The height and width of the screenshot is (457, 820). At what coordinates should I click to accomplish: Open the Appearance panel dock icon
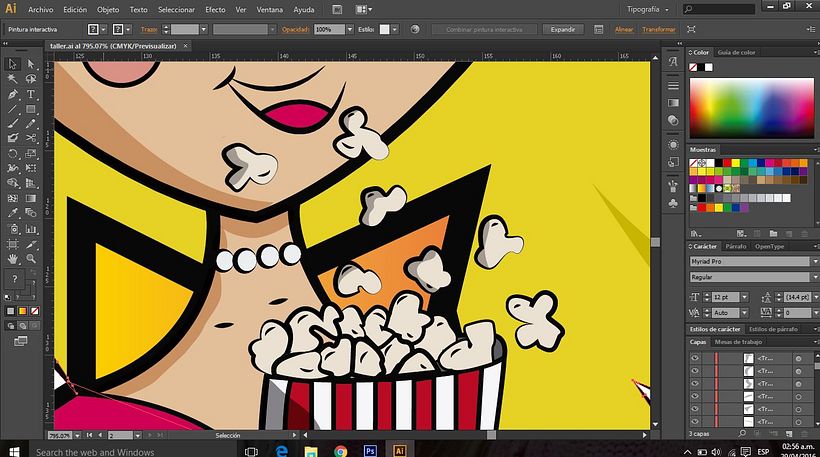(x=673, y=145)
